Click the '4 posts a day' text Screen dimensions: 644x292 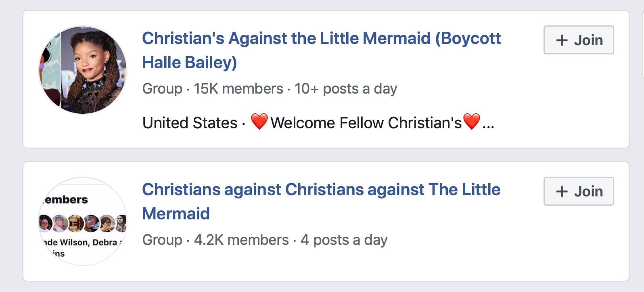coord(344,240)
